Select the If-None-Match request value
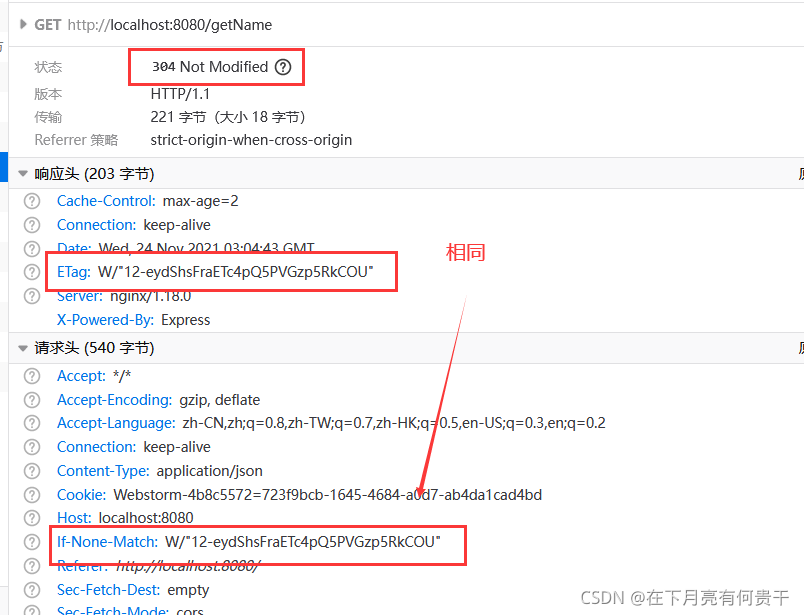 pyautogui.click(x=303, y=542)
